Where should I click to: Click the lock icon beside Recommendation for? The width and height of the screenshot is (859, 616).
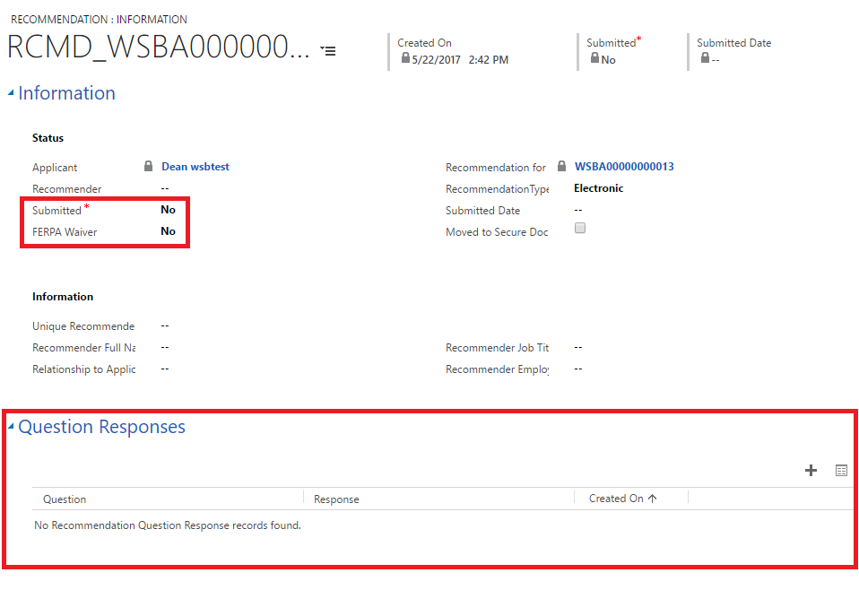click(561, 167)
